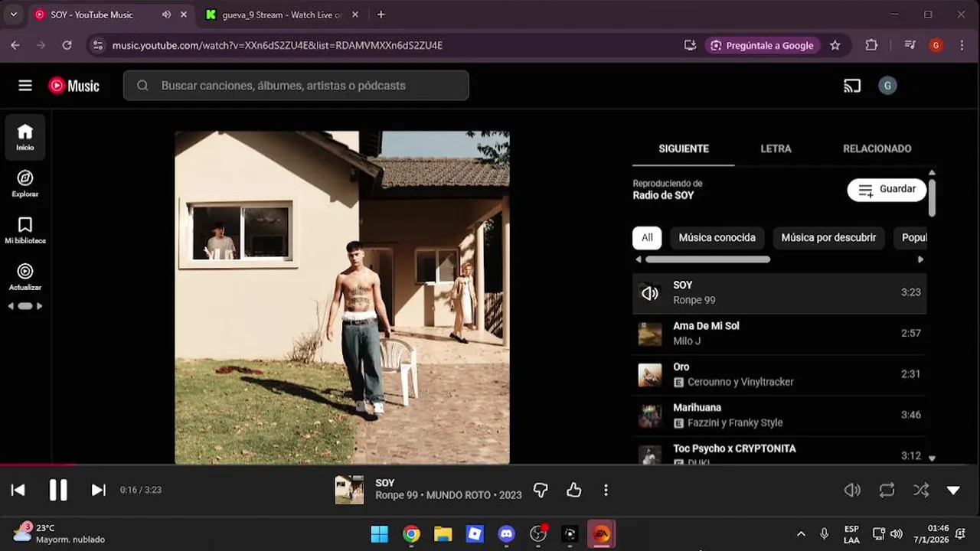
Task: Select the Música conocida chip
Action: click(717, 238)
